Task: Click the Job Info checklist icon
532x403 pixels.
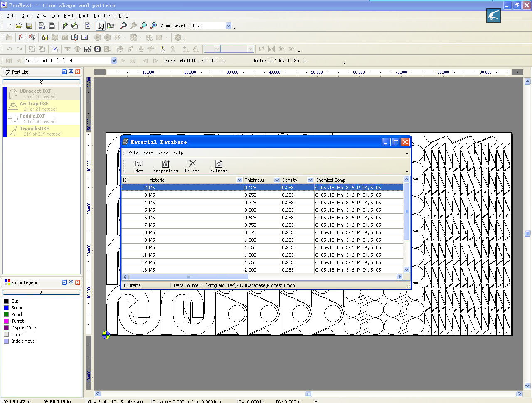Action: (x=88, y=26)
